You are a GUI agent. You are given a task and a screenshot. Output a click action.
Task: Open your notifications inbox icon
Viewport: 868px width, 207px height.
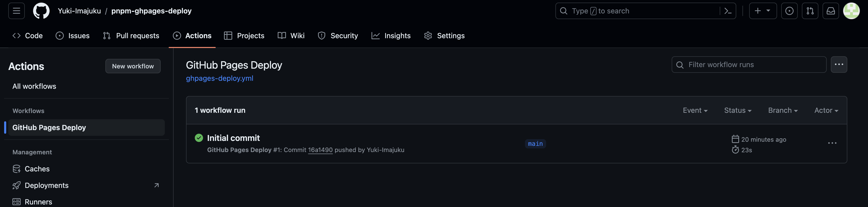click(831, 11)
